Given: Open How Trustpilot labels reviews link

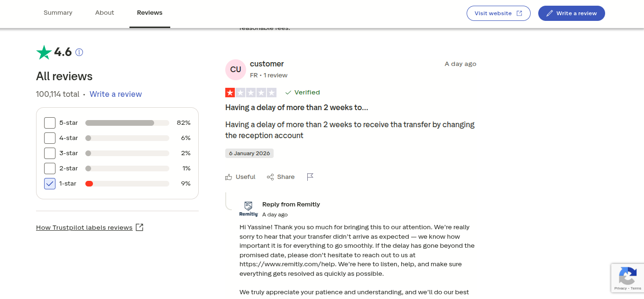Looking at the screenshot, I should 84,228.
